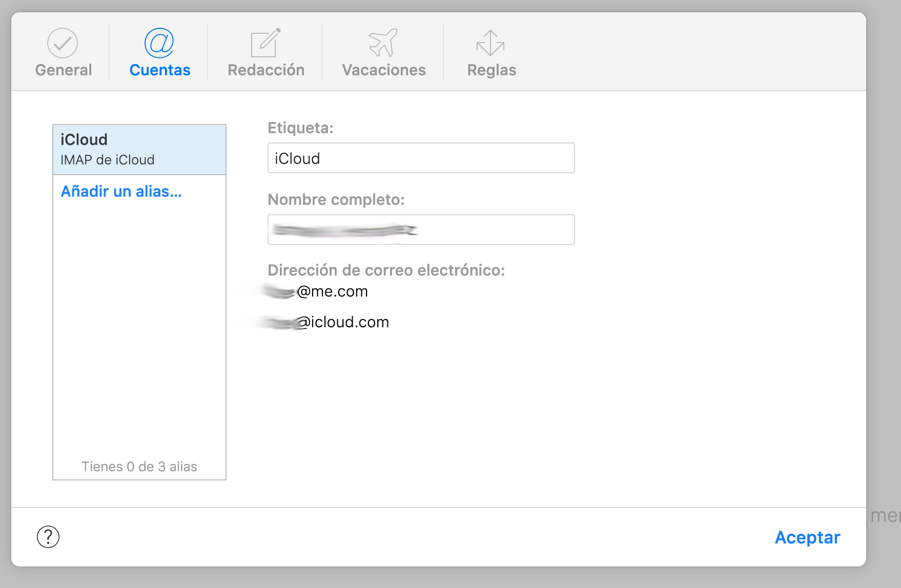This screenshot has width=901, height=588.
Task: Click the Redacción pencil compose icon
Action: pos(265,43)
